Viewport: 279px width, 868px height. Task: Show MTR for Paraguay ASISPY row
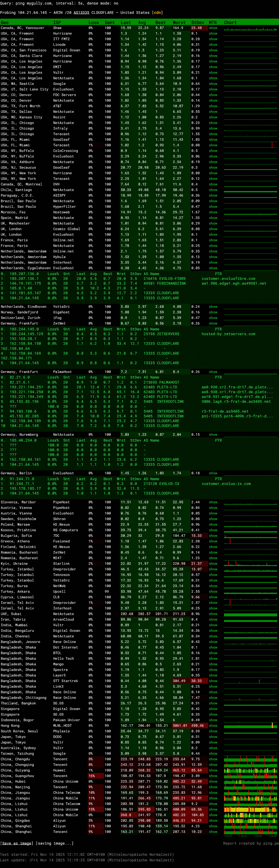coord(213,196)
